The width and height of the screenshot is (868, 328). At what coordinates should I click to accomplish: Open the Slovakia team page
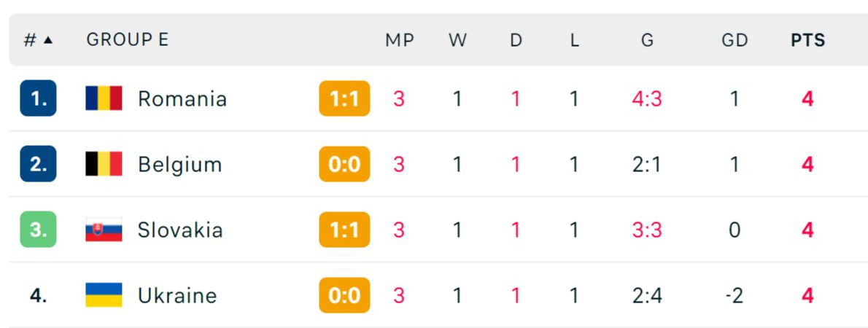(x=180, y=230)
